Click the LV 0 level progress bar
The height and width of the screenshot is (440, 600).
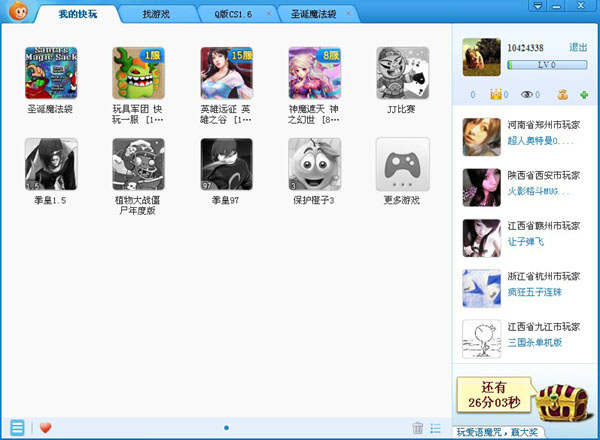tap(547, 65)
